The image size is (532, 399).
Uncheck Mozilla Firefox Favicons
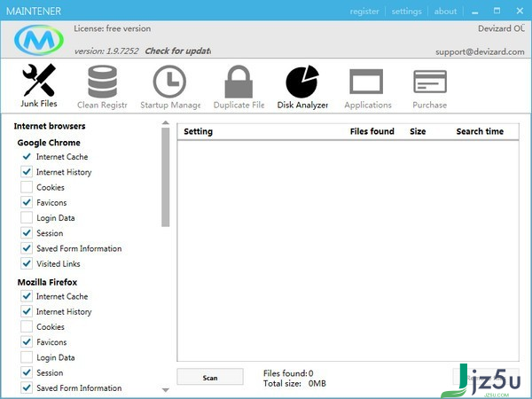pyautogui.click(x=27, y=341)
